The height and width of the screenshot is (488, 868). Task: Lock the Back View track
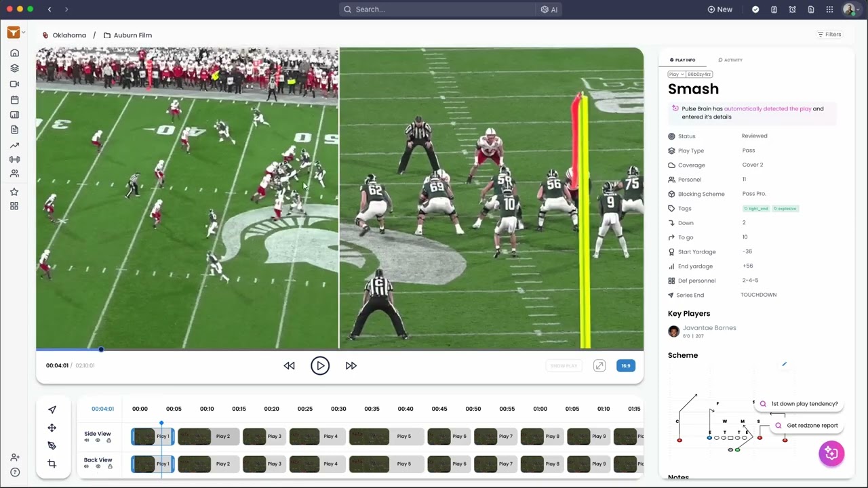tap(108, 466)
